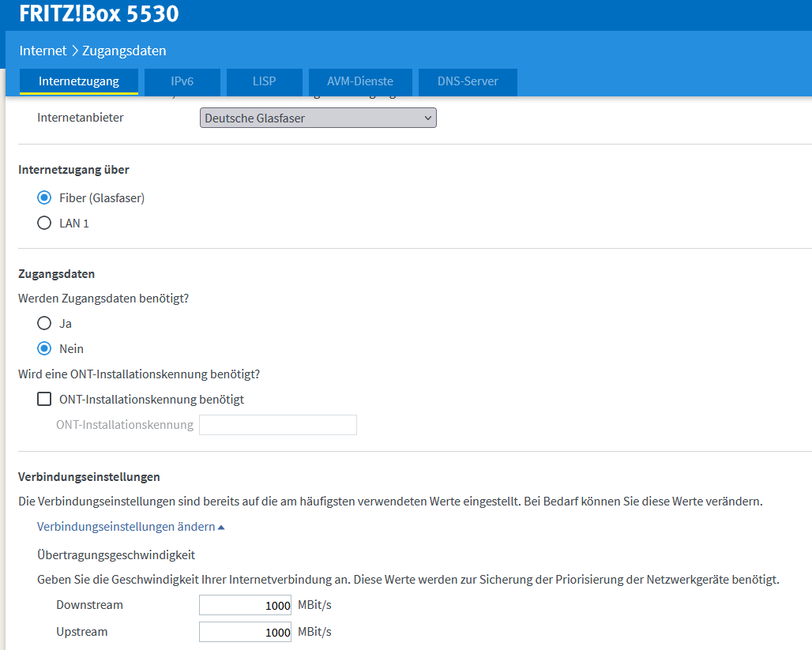Viewport: 812px width, 650px height.
Task: Open the Internetzugang tab
Action: [79, 82]
